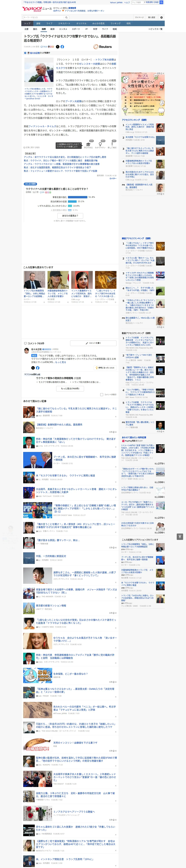Open access ranking item 米大統領「モスクワは攻撃するな」
The width and height of the screenshot is (186, 868).
click(140, 137)
